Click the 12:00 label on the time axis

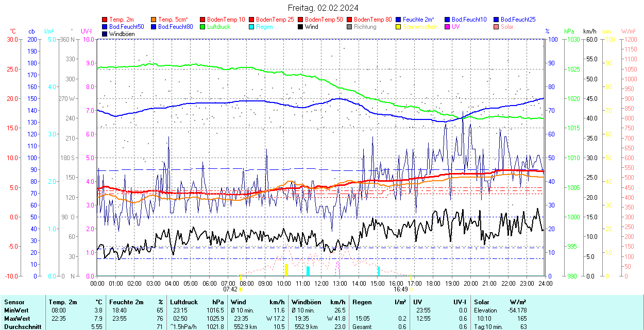pyautogui.click(x=321, y=283)
